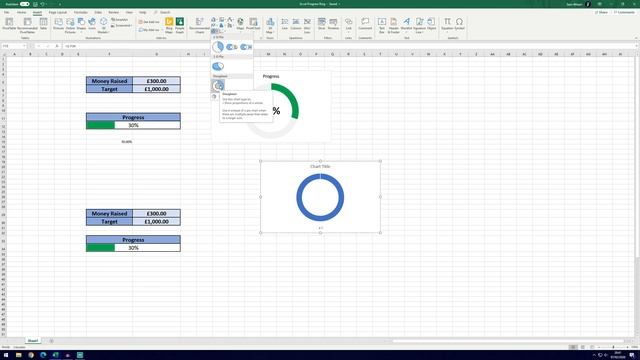The image size is (640, 360).
Task: Insert a Symbol
Action: [460, 24]
